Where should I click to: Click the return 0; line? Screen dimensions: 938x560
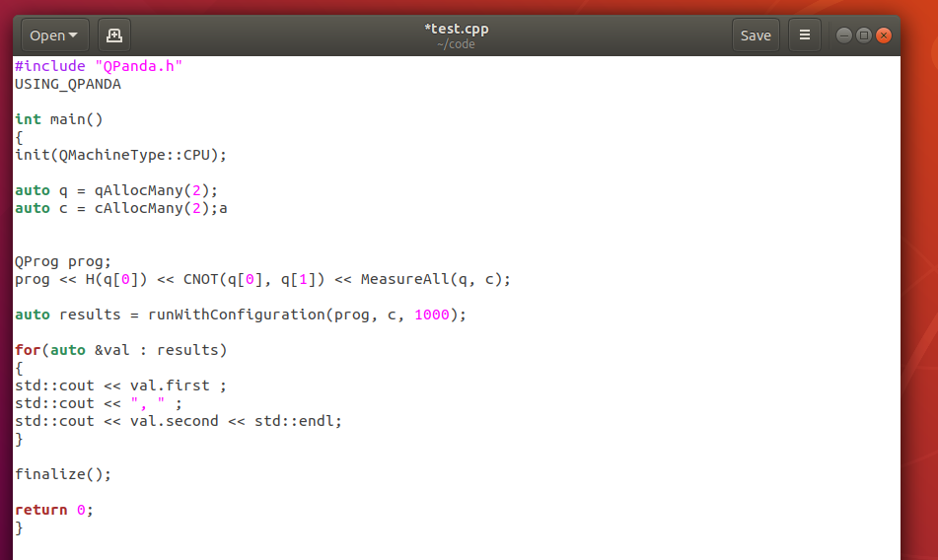[54, 510]
